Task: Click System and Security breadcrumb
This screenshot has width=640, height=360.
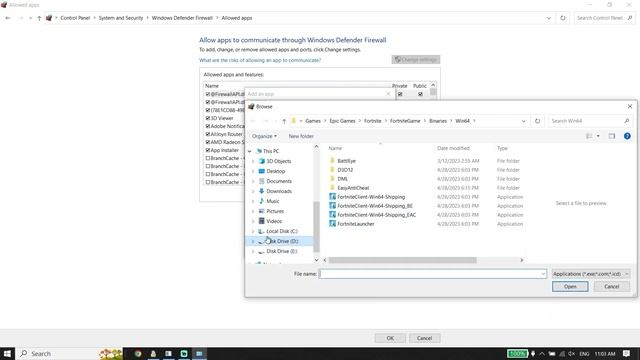Action: coord(121,18)
